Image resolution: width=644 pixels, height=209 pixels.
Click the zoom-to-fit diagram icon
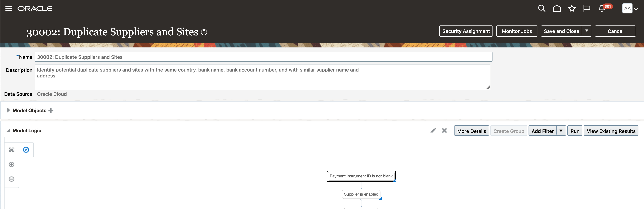point(11,150)
